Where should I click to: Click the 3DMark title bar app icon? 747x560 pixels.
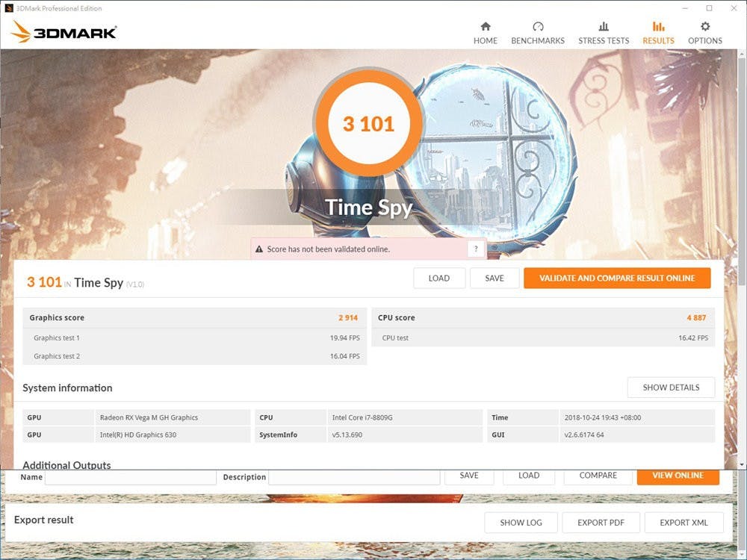tap(8, 8)
